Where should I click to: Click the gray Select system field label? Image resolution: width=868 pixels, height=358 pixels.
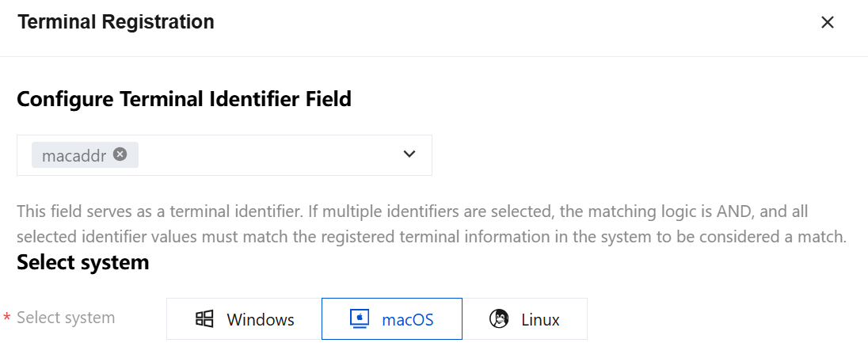pyautogui.click(x=66, y=318)
